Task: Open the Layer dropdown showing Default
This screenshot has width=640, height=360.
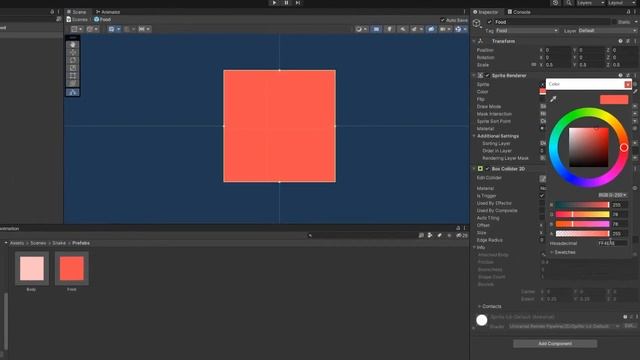Action: coord(607,31)
